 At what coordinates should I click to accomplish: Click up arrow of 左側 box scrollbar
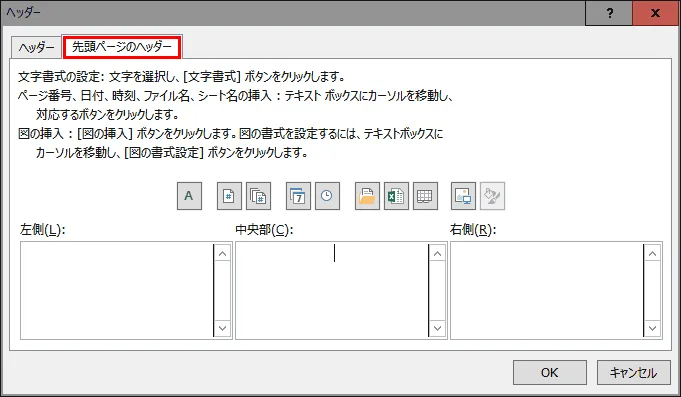pyautogui.click(x=222, y=254)
